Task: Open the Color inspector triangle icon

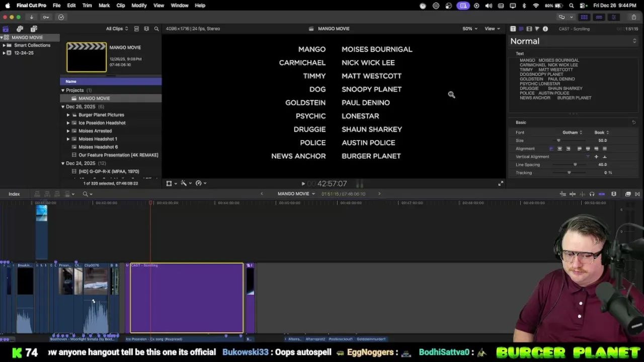Action: 537,29
